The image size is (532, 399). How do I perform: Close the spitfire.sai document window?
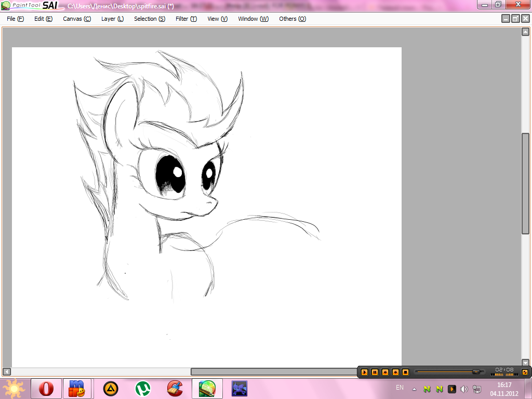pyautogui.click(x=525, y=19)
